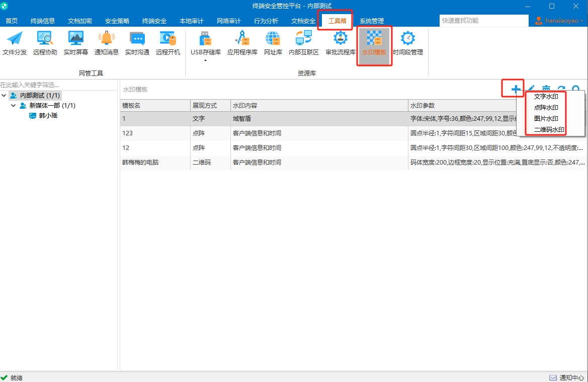Image resolution: width=588 pixels, height=382 pixels.
Task: Select the 工具箱 tab
Action: coord(337,21)
